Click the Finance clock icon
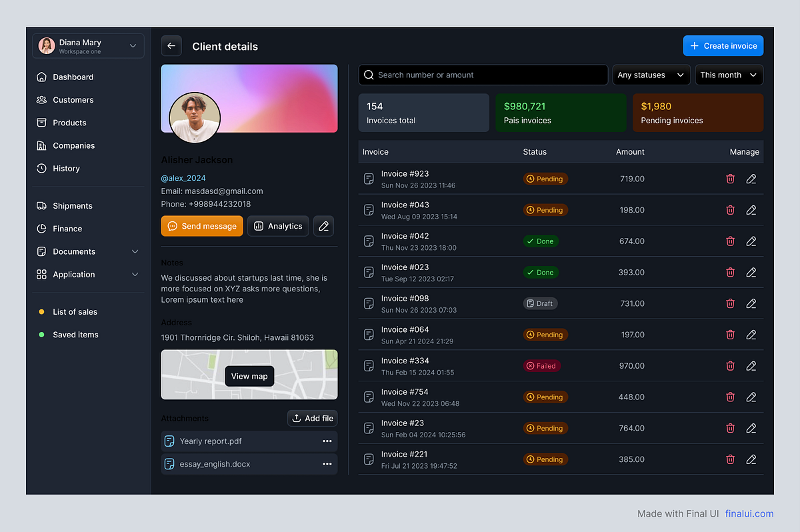800x532 pixels. [x=41, y=229]
